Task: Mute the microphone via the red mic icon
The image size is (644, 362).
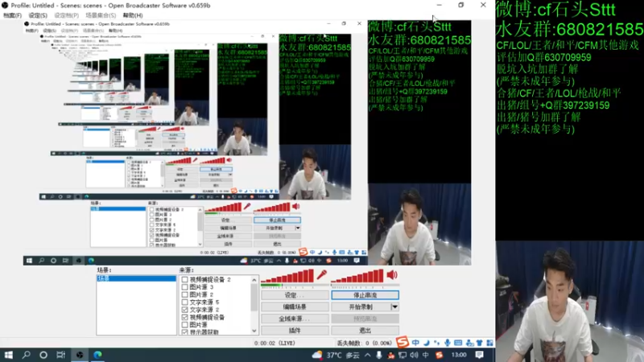Action: (322, 274)
